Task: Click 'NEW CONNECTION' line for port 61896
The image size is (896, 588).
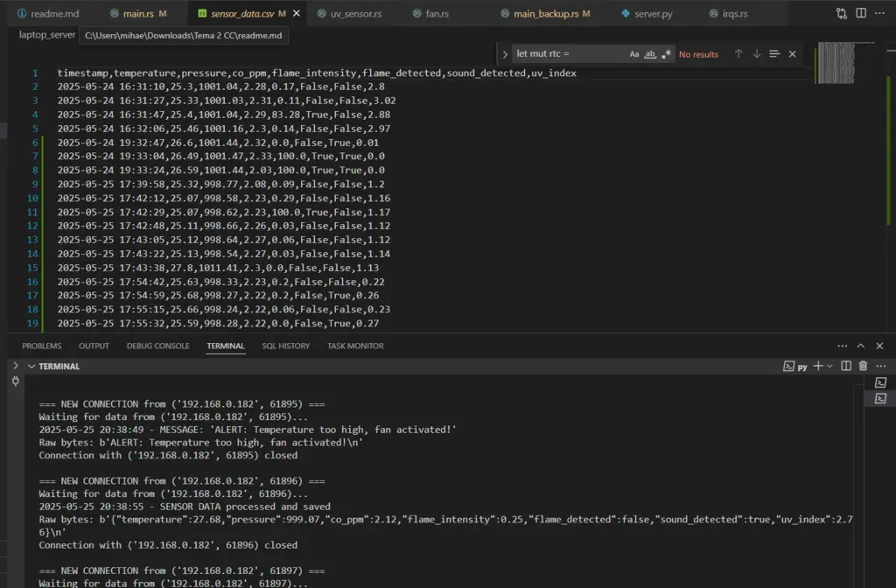Action: point(182,481)
